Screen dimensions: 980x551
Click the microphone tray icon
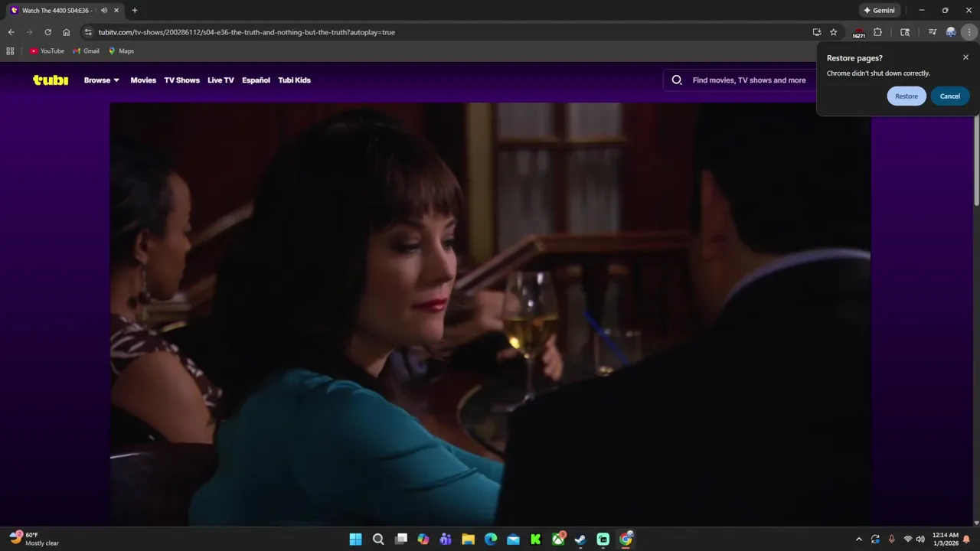[x=891, y=540]
